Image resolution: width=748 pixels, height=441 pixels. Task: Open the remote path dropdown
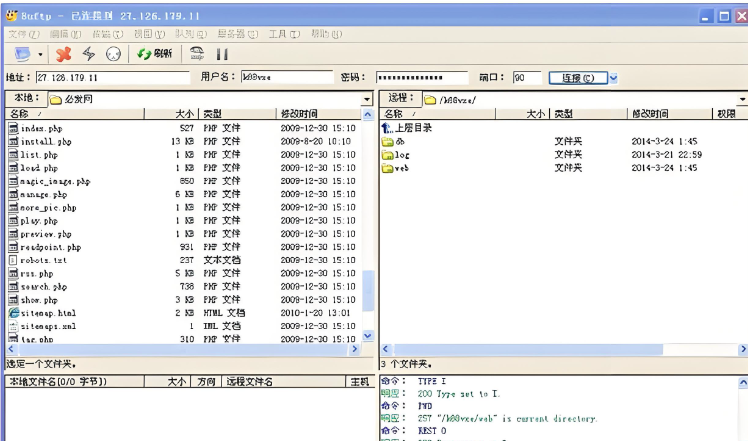coord(742,100)
